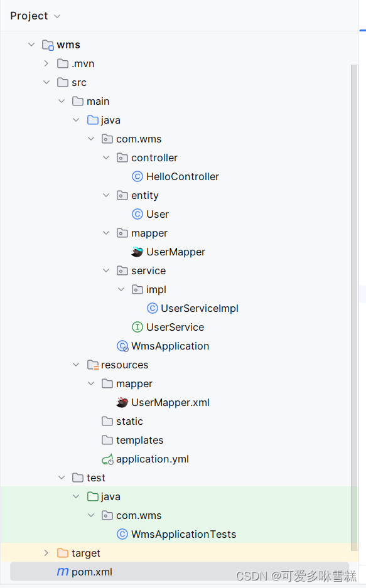The width and height of the screenshot is (366, 588).
Task: Select the WmsApplication Spring Boot icon
Action: coord(122,346)
